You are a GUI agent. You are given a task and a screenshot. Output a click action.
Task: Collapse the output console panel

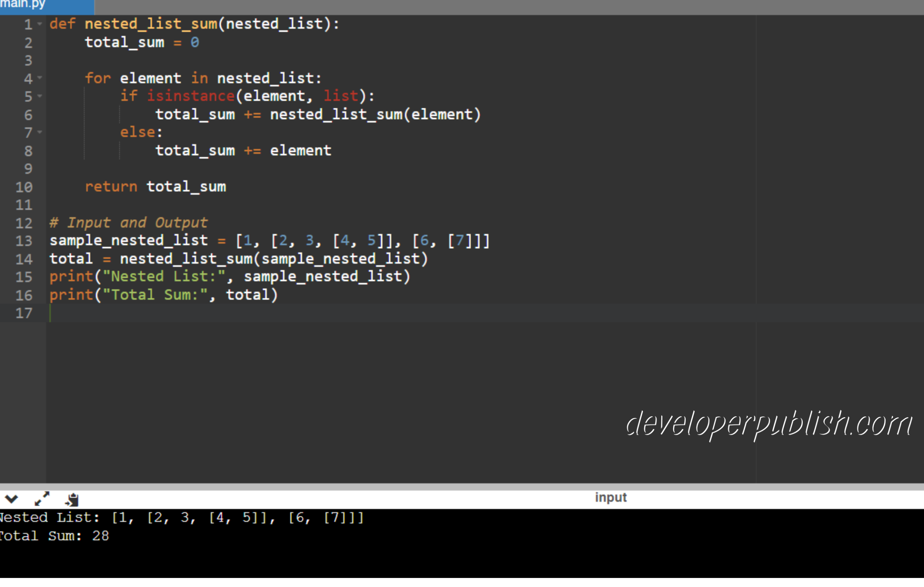[x=12, y=498]
